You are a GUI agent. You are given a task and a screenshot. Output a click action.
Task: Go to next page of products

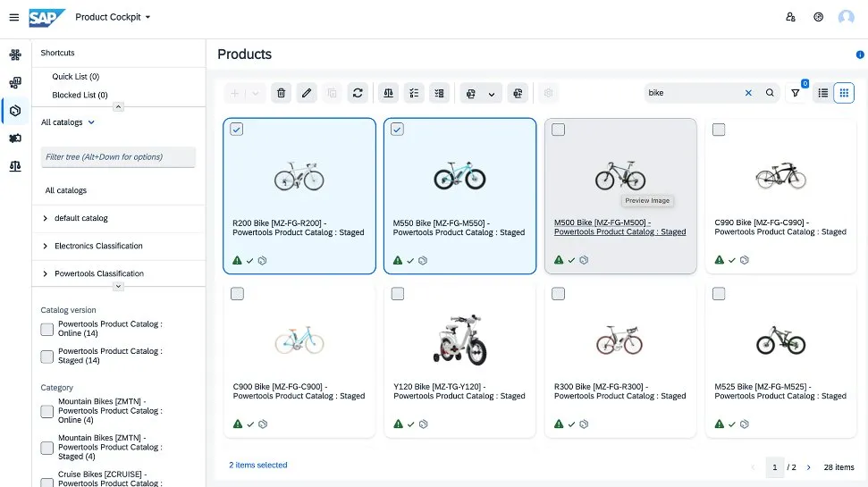coord(809,467)
